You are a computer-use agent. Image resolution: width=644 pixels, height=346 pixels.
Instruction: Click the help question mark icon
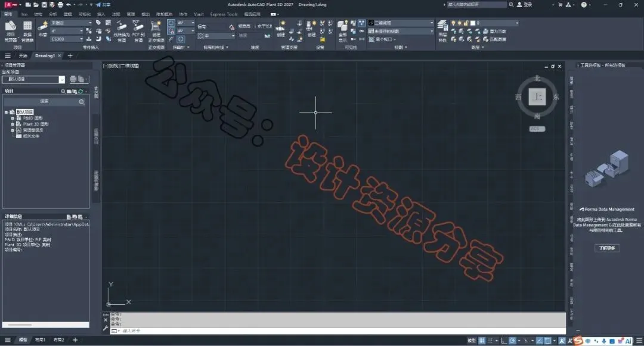point(584,5)
